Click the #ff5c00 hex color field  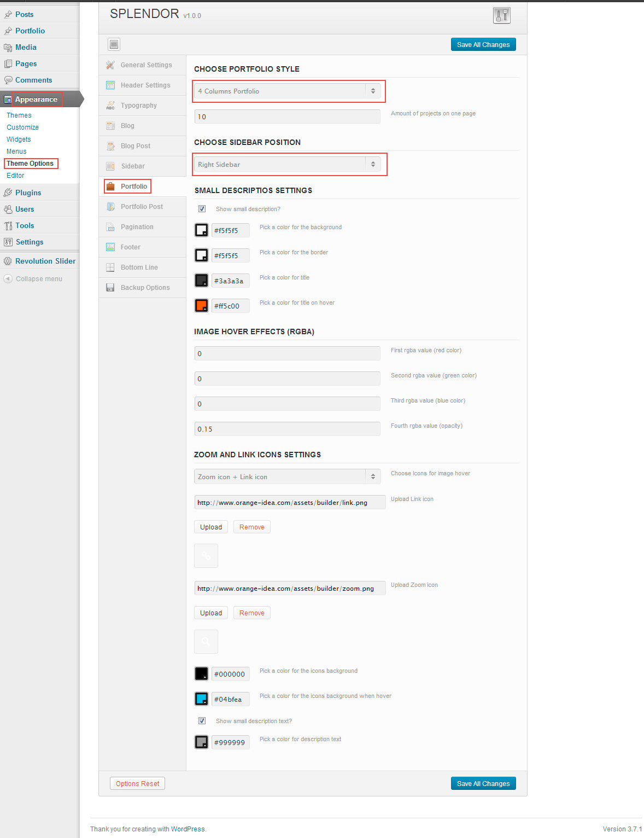click(231, 306)
